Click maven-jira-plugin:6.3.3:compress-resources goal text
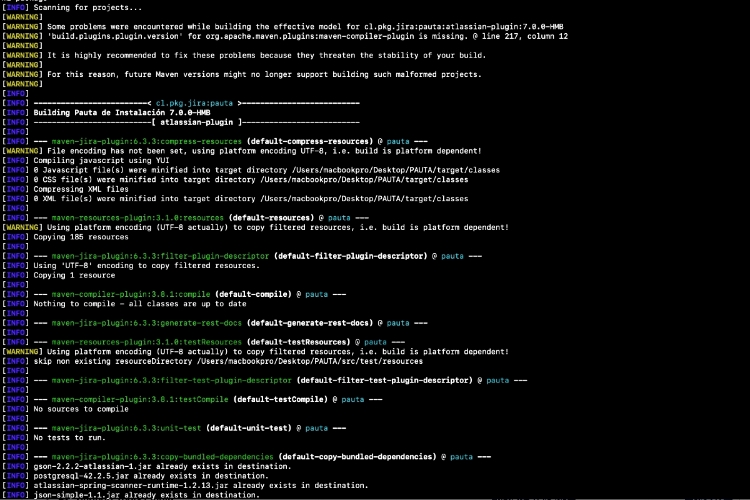750x500 pixels. point(147,142)
